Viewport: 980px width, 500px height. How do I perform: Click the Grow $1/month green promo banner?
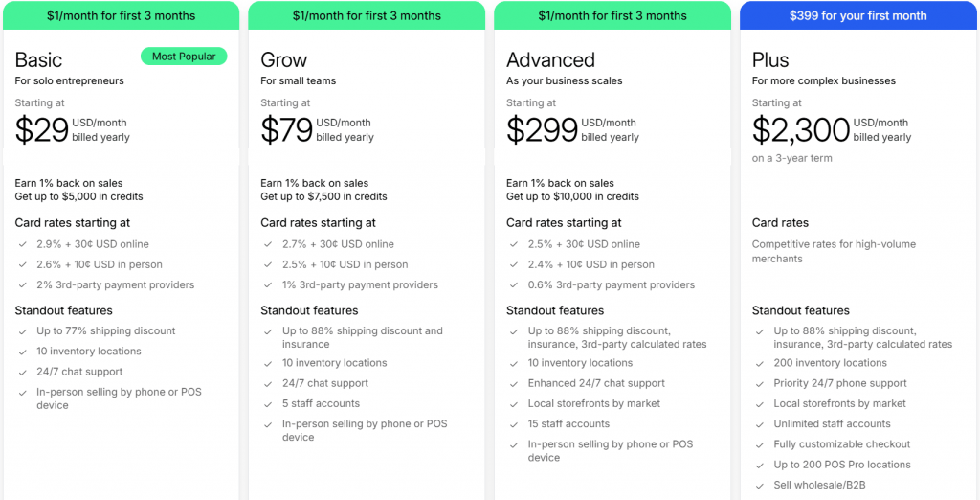tap(367, 15)
